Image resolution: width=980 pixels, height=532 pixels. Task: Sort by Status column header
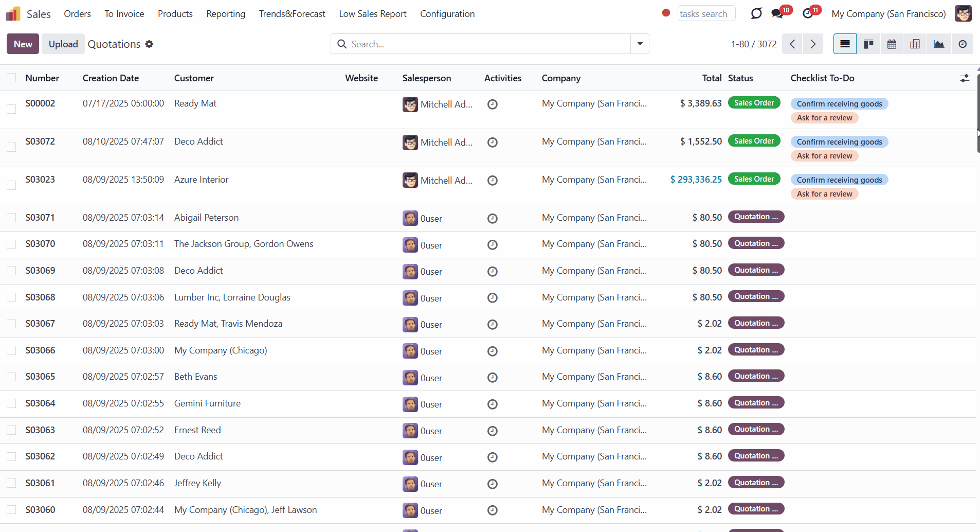740,78
